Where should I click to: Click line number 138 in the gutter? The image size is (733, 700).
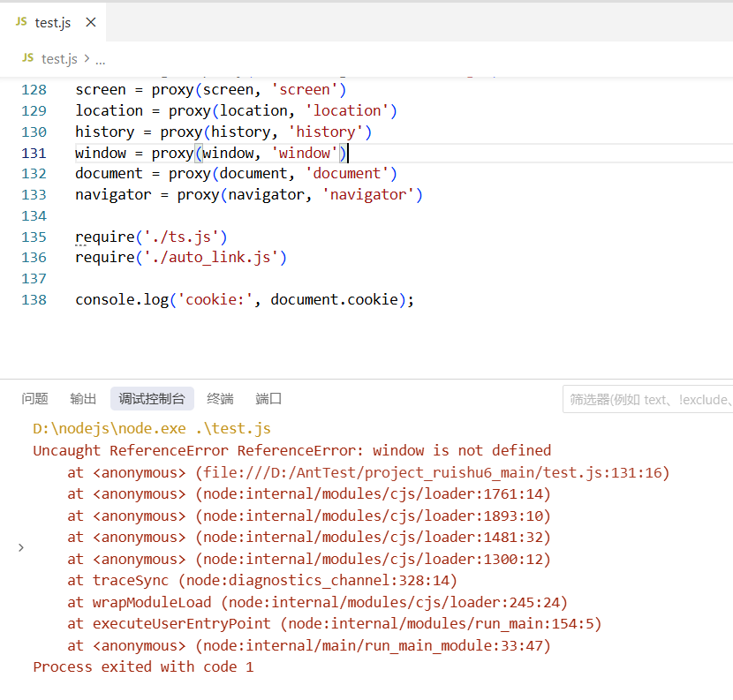(34, 300)
